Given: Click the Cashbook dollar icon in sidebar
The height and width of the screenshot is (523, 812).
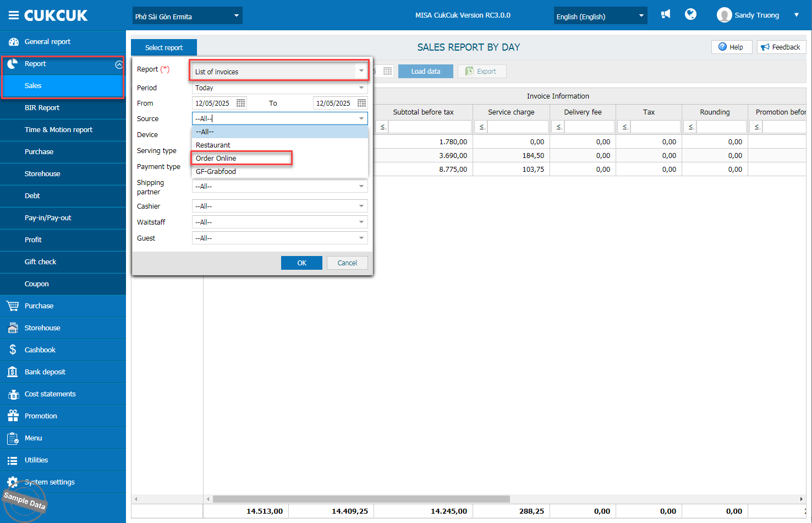Looking at the screenshot, I should pos(13,350).
